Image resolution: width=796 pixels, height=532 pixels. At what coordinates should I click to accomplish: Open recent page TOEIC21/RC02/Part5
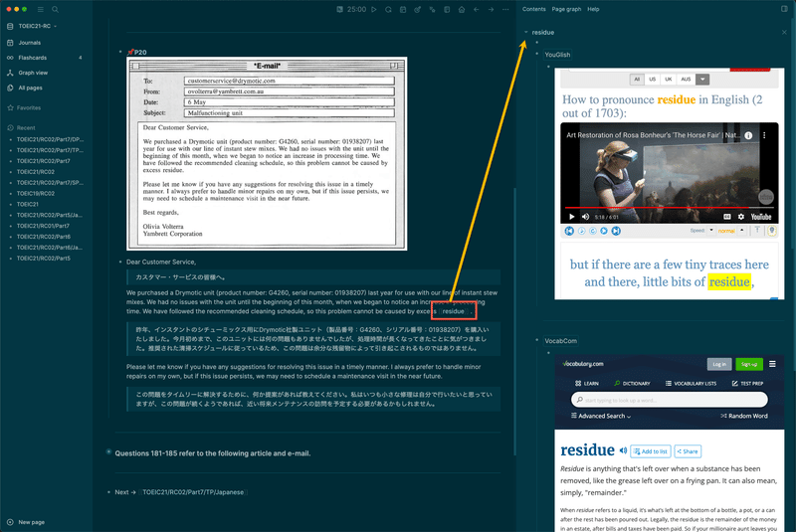tap(43, 259)
